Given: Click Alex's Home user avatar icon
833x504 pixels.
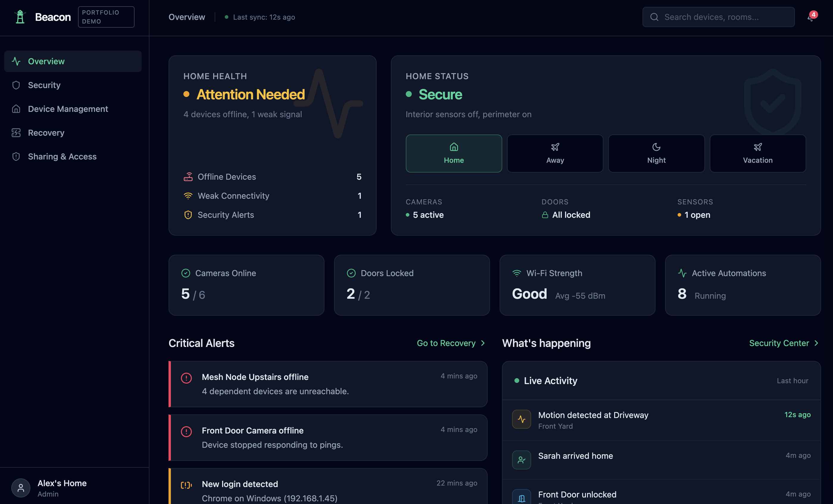Looking at the screenshot, I should pos(21,488).
